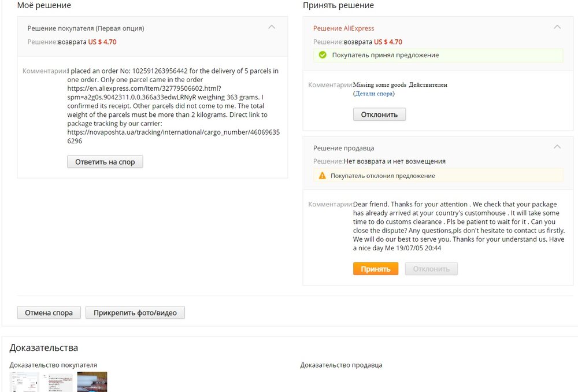Screen dimensions: 578x392
Task: Cancel the dispute with 'Отмена спора'
Action: [49, 313]
